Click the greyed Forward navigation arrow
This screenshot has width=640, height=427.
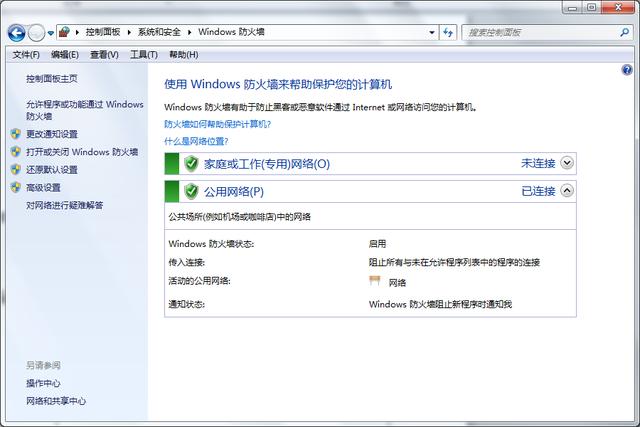(36, 33)
